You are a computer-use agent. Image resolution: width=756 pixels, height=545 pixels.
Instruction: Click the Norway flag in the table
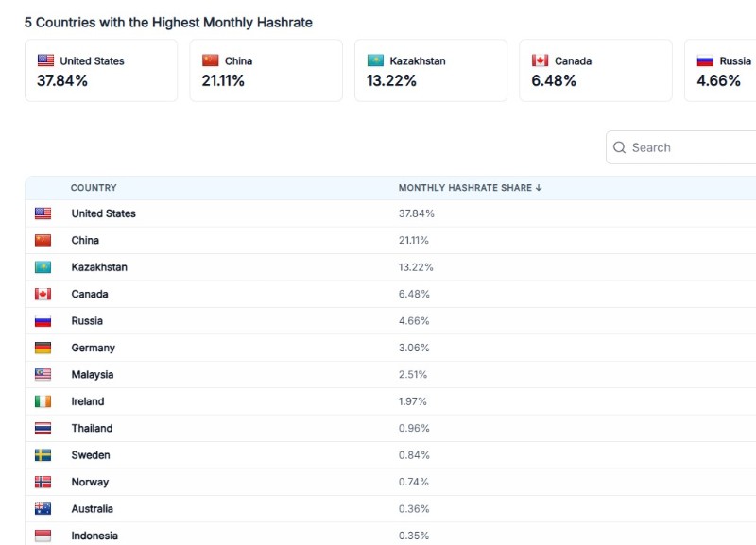(43, 482)
